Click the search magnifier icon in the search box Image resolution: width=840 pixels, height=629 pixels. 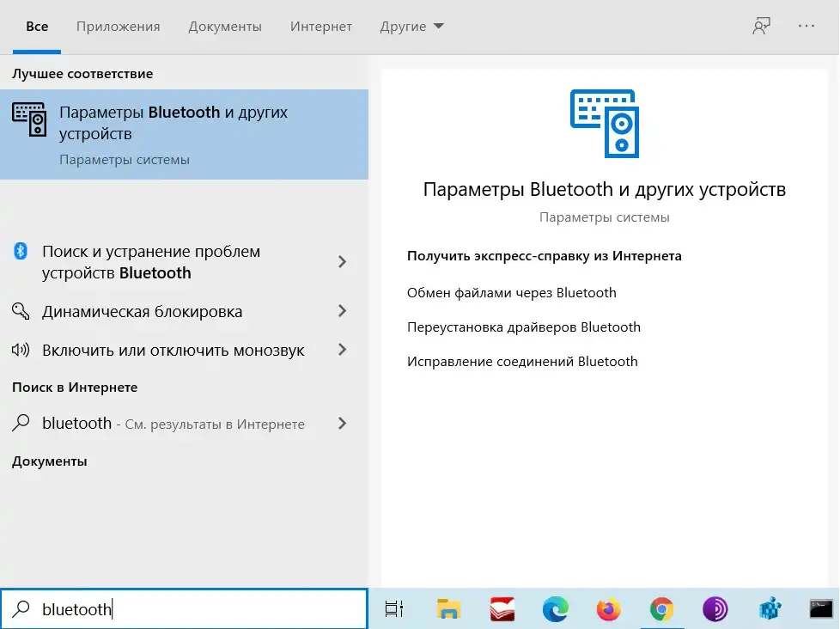[x=21, y=608]
